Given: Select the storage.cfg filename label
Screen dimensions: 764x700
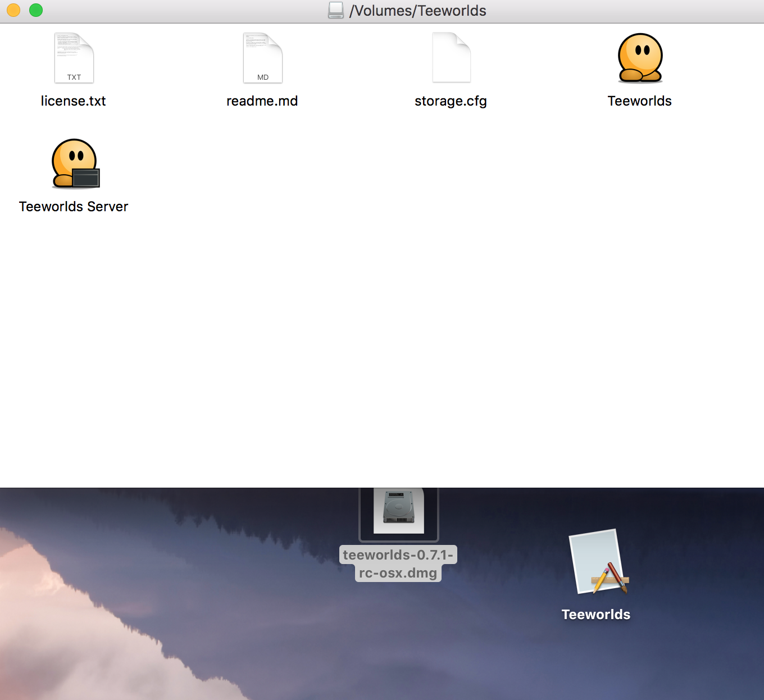Looking at the screenshot, I should click(451, 101).
